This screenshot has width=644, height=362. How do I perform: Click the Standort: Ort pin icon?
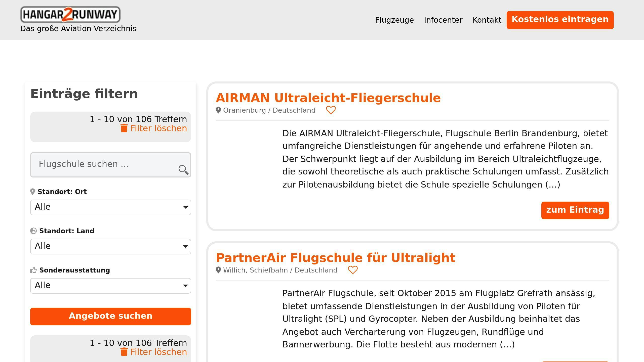(x=32, y=192)
